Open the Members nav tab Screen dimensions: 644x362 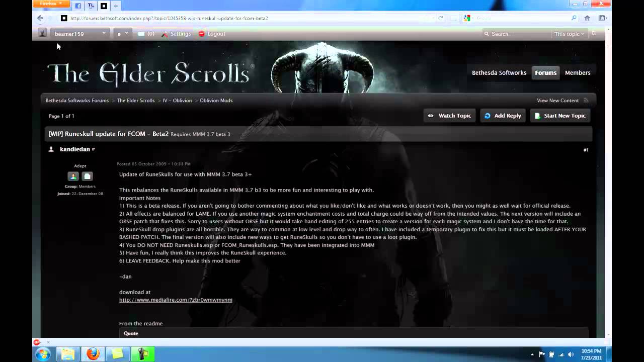click(578, 73)
